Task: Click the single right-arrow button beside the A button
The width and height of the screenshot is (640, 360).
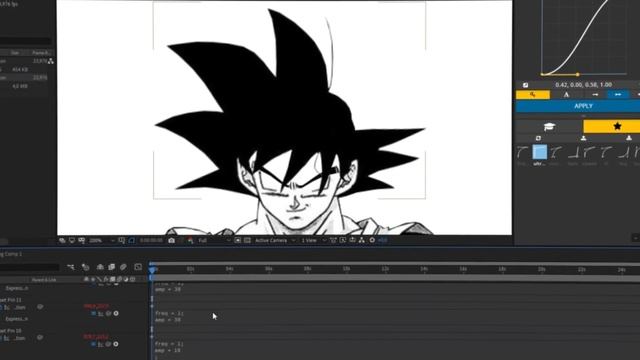Action: click(x=595, y=95)
